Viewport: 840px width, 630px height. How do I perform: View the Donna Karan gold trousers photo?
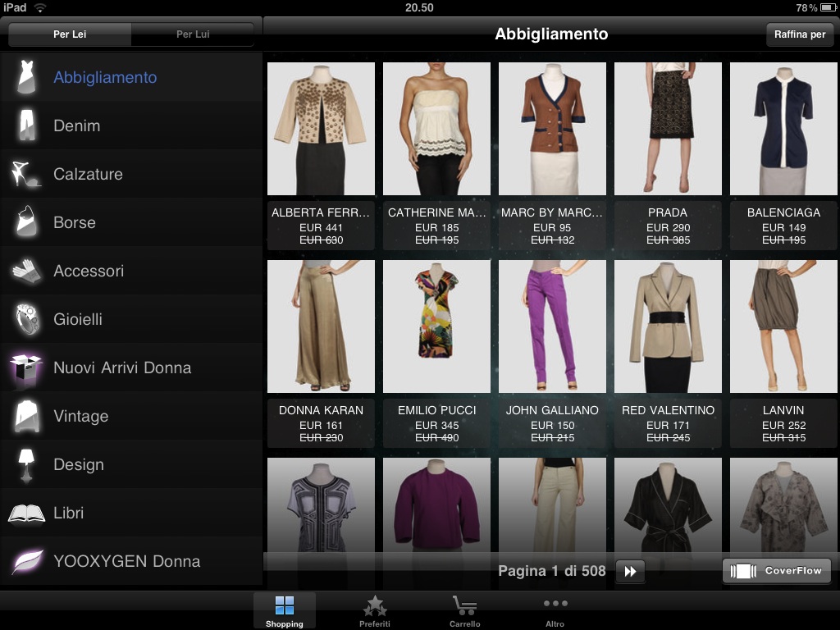click(x=321, y=326)
